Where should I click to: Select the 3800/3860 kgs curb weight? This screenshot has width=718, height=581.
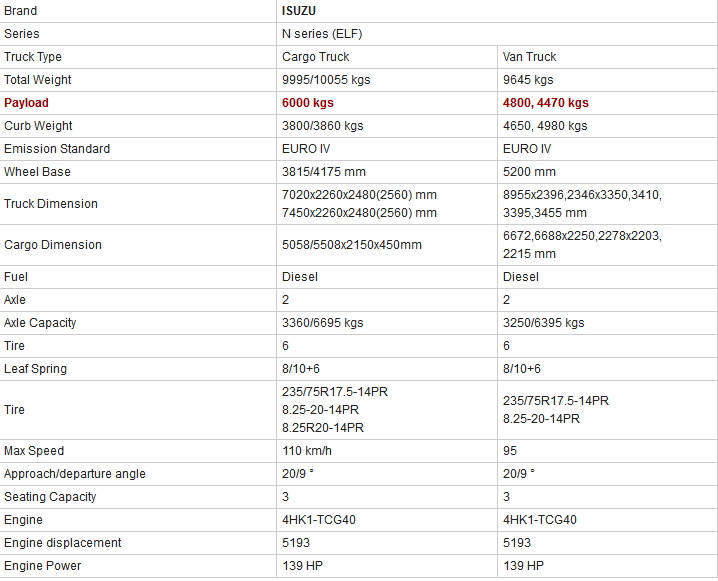pyautogui.click(x=322, y=125)
